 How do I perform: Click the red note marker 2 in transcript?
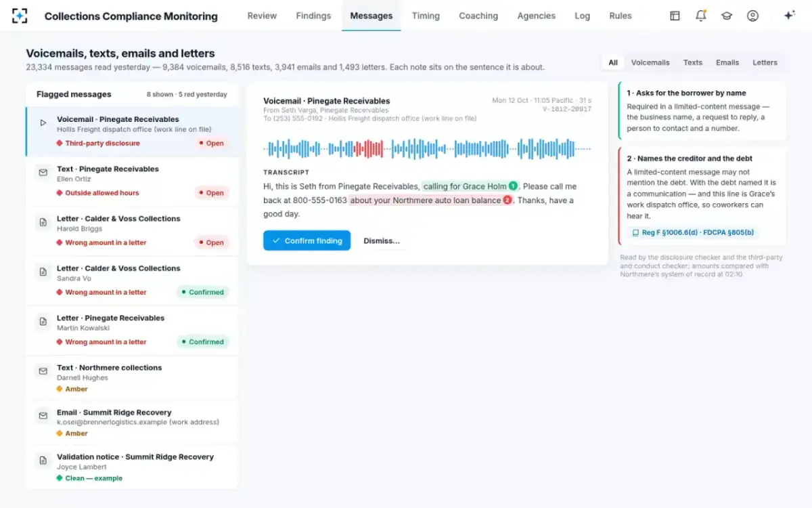507,200
